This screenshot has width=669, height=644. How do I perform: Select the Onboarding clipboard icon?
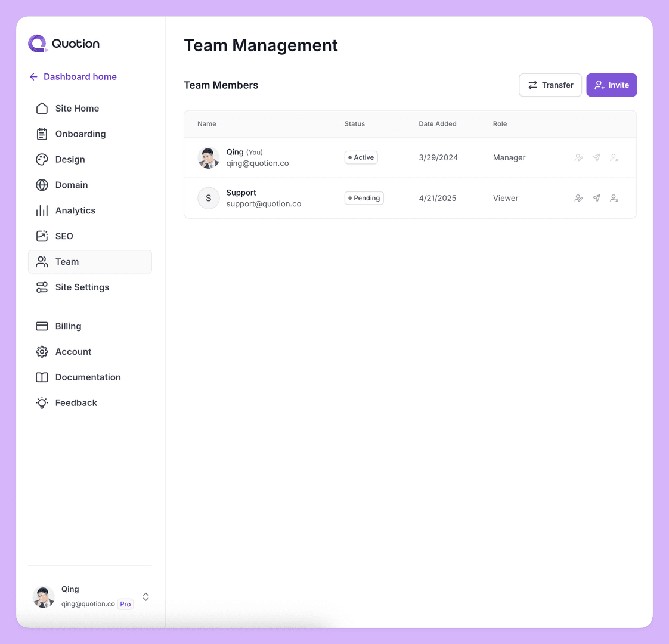pyautogui.click(x=42, y=134)
